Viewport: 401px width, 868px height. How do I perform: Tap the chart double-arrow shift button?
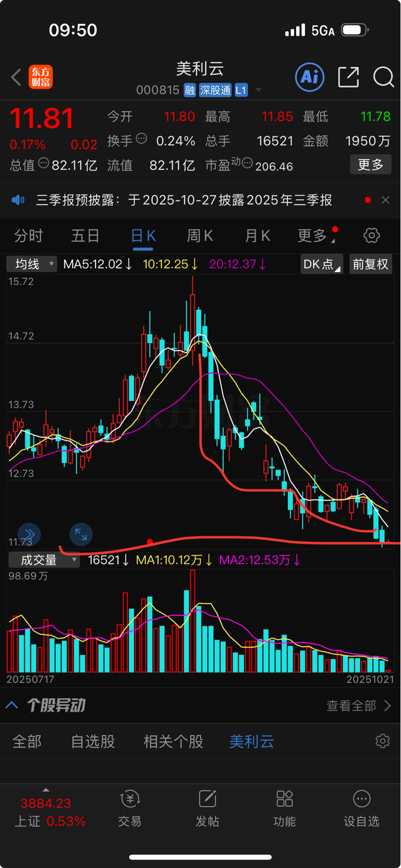tap(29, 534)
